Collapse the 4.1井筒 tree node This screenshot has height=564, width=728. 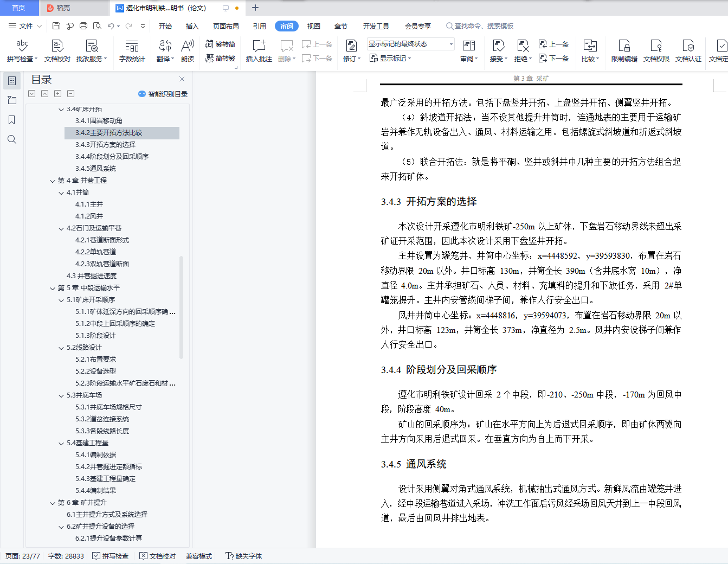[x=61, y=193]
